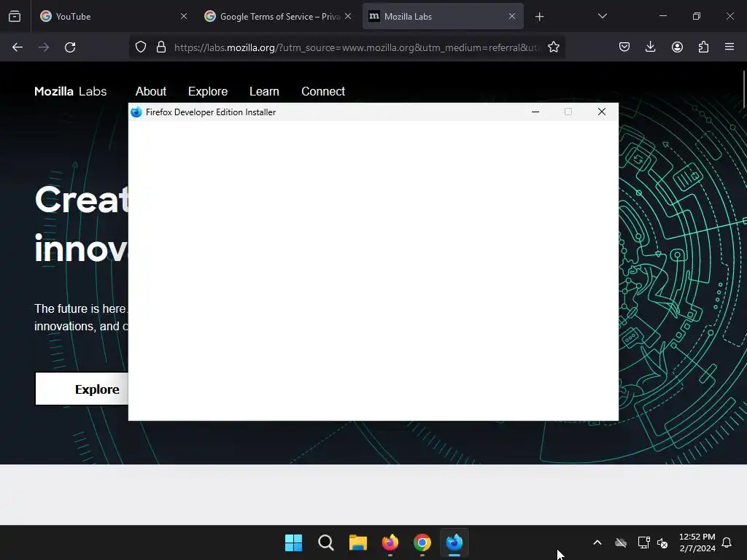The width and height of the screenshot is (747, 560).
Task: Go back to the previous page
Action: point(18,47)
